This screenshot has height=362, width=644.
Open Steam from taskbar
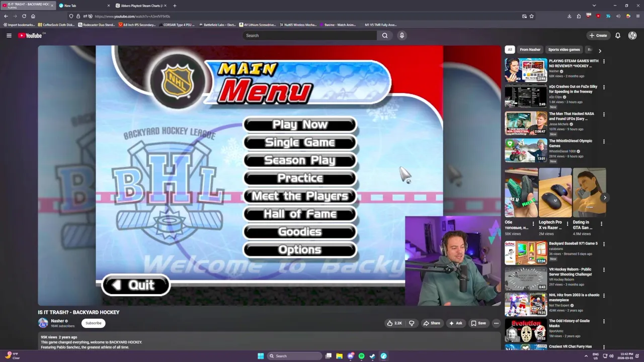tap(372, 356)
